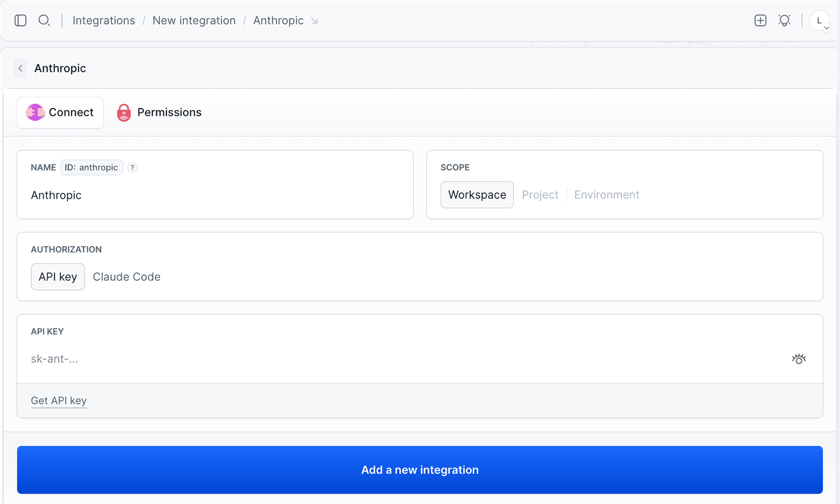Viewport: 840px width, 504px height.
Task: Click the SCOPE section label
Action: click(455, 168)
